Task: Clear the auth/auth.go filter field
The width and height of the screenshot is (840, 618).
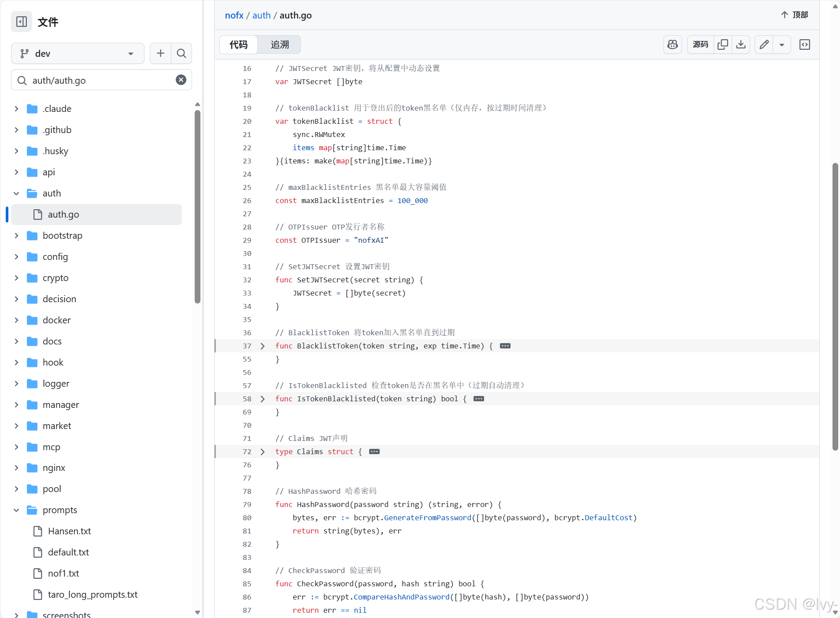Action: [x=181, y=80]
